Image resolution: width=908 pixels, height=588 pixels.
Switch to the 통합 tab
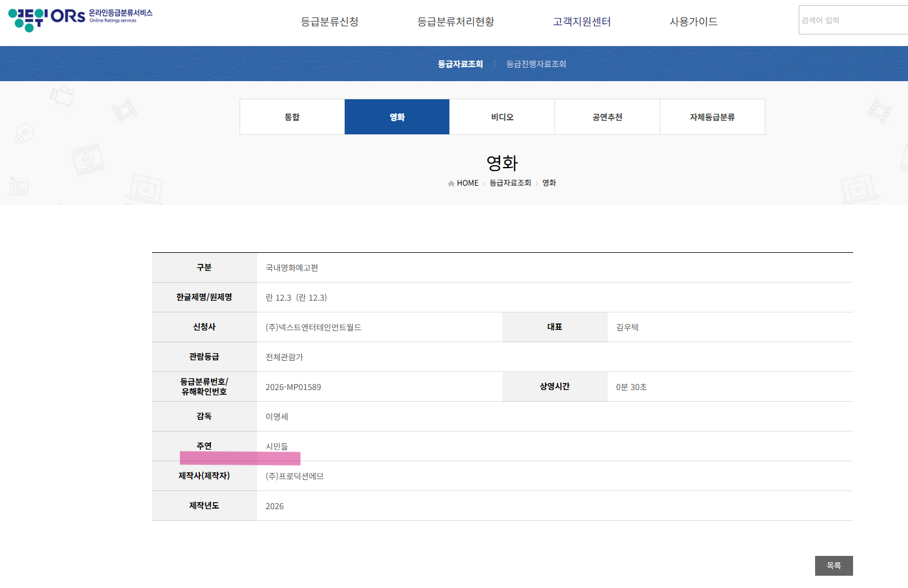pyautogui.click(x=292, y=117)
